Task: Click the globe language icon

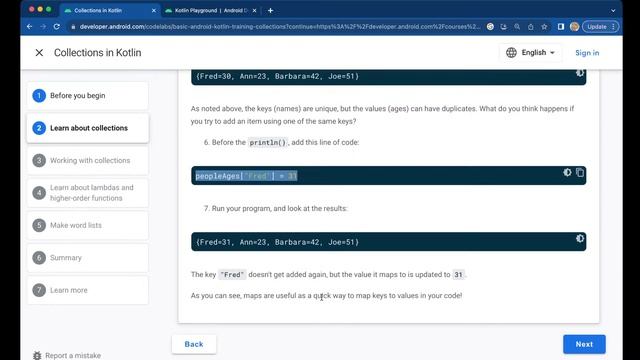Action: (x=511, y=53)
